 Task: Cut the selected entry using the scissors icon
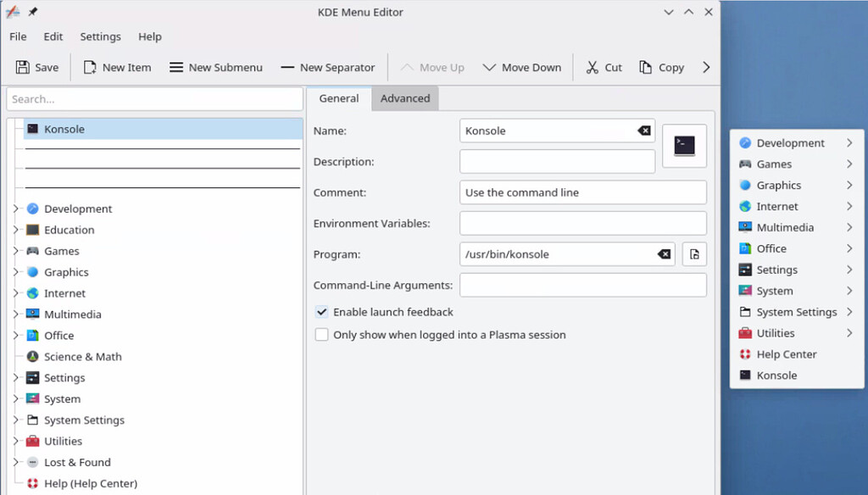[x=603, y=67]
